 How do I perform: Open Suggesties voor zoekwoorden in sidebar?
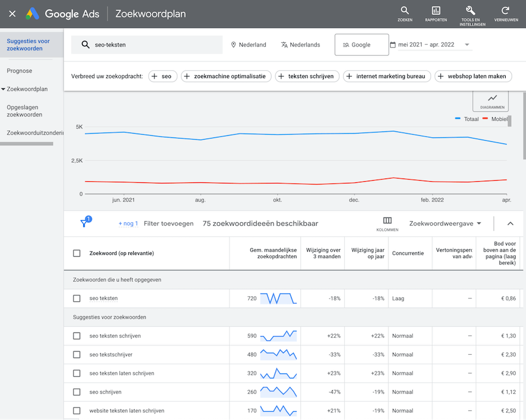click(x=32, y=44)
